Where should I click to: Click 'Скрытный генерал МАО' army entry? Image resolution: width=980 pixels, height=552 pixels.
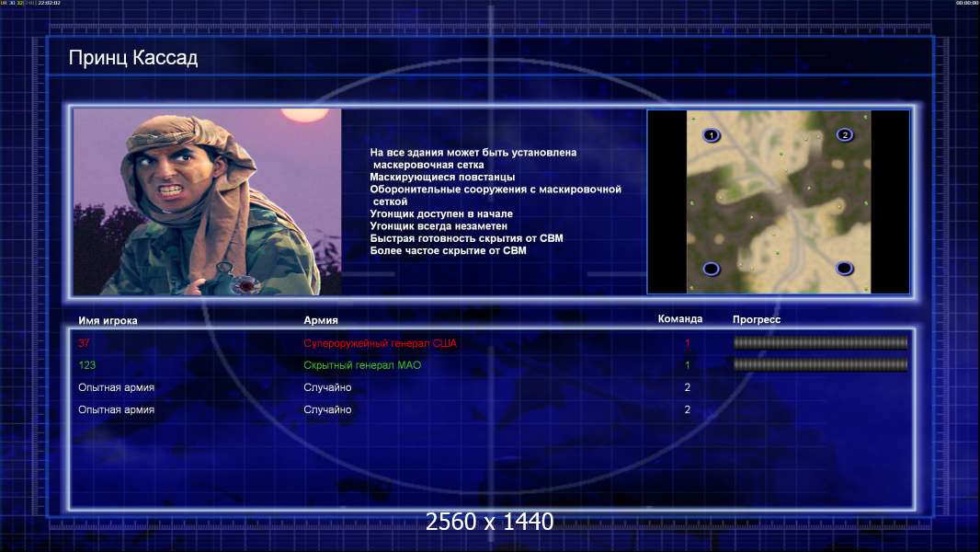[x=362, y=365]
